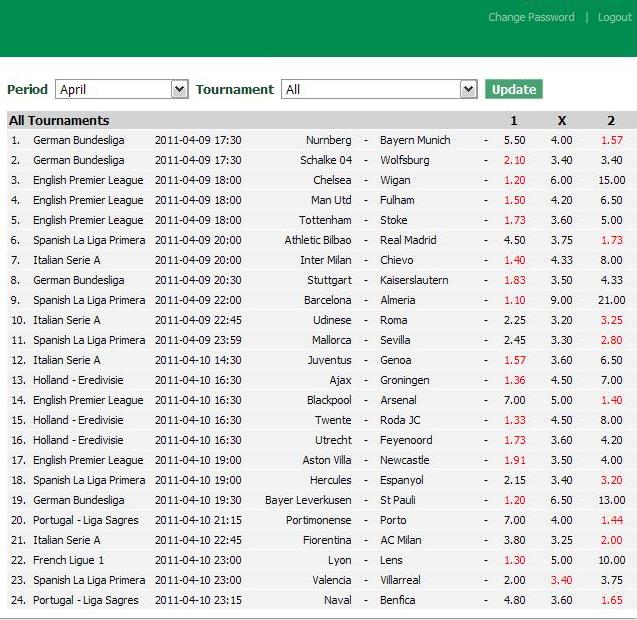This screenshot has height=620, width=637.
Task: Select Portugal - Liga Sagres in row 24
Action: pos(86,600)
